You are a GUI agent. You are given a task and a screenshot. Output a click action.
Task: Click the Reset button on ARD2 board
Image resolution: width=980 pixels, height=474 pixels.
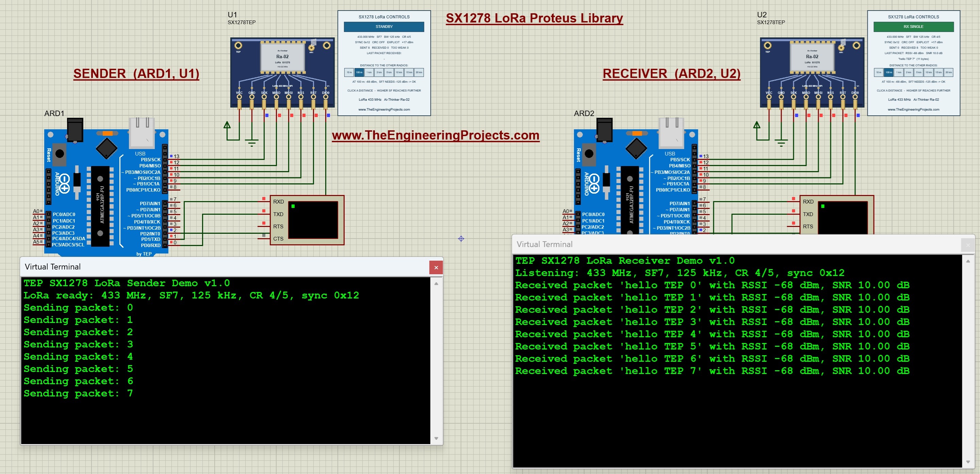pyautogui.click(x=589, y=153)
